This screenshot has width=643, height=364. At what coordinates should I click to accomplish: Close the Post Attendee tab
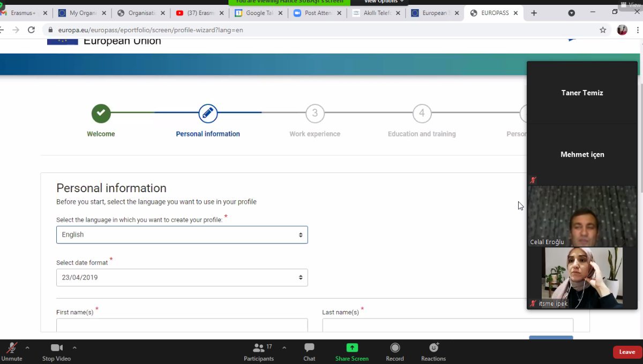[x=340, y=13]
